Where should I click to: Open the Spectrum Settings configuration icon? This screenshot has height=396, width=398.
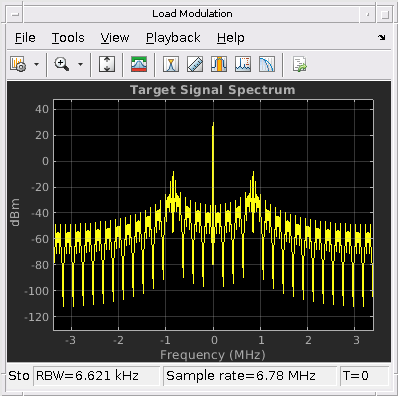18,64
